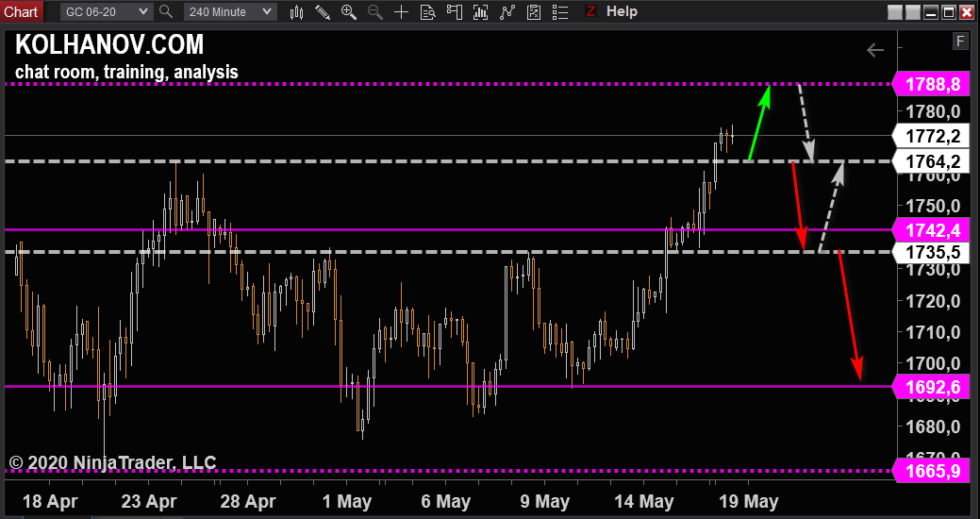
Task: Open the Chart Trader icon
Action: pos(454,12)
